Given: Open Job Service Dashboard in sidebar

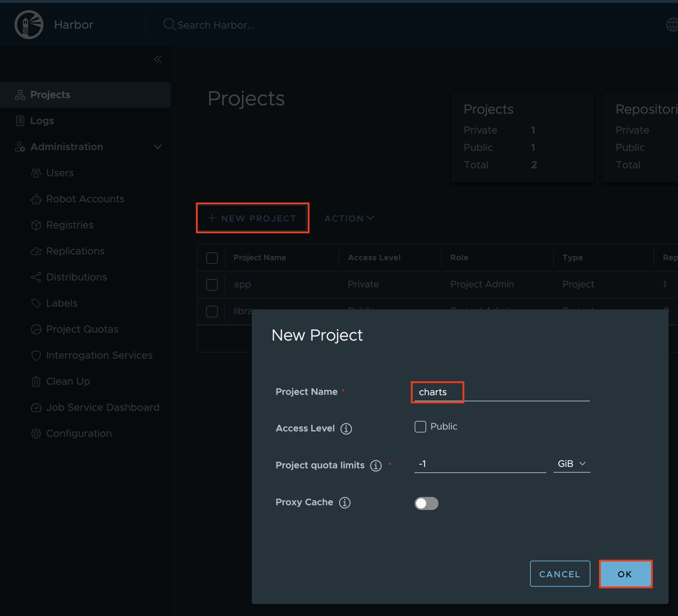Looking at the screenshot, I should pos(103,408).
